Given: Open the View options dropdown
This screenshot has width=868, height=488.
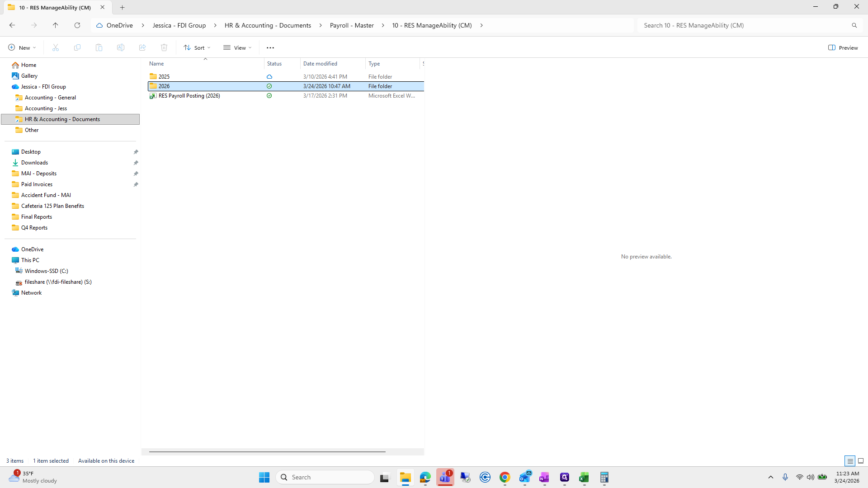Looking at the screenshot, I should (x=237, y=47).
